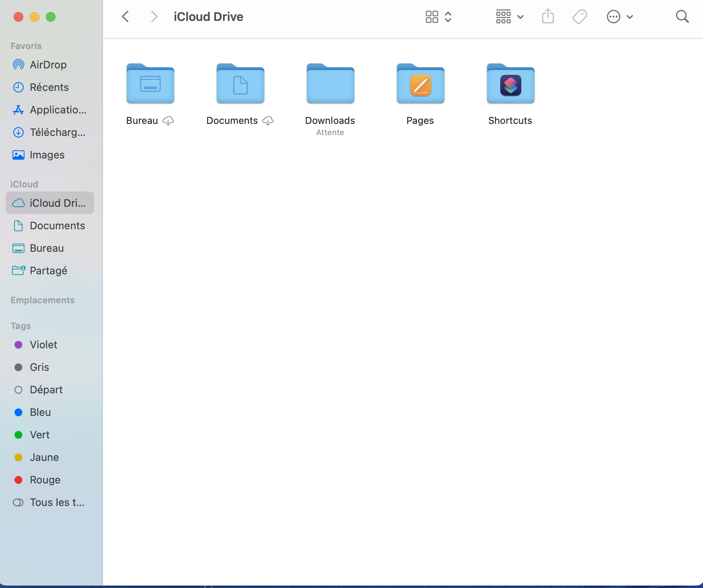Expand the group-by options dropdown
Image resolution: width=703 pixels, height=588 pixels.
pyautogui.click(x=509, y=17)
